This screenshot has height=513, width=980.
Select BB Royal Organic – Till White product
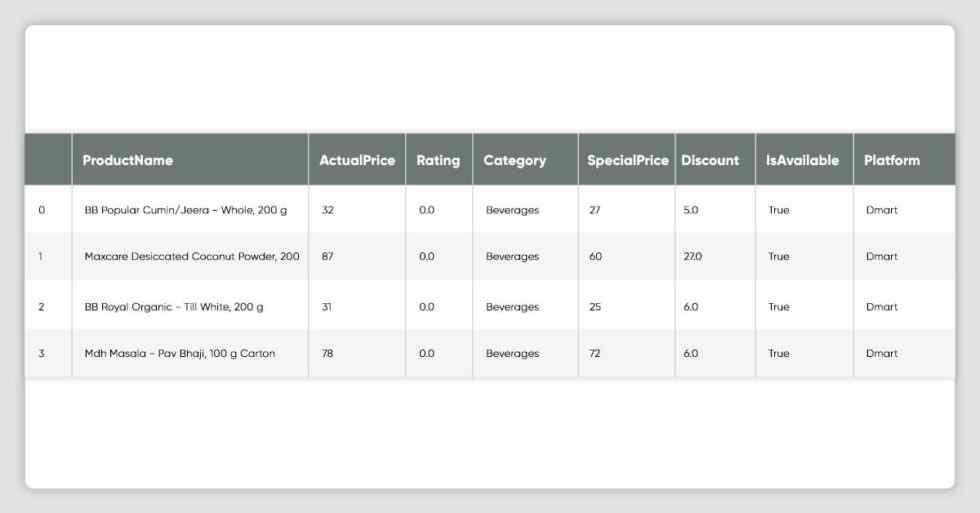coord(174,307)
